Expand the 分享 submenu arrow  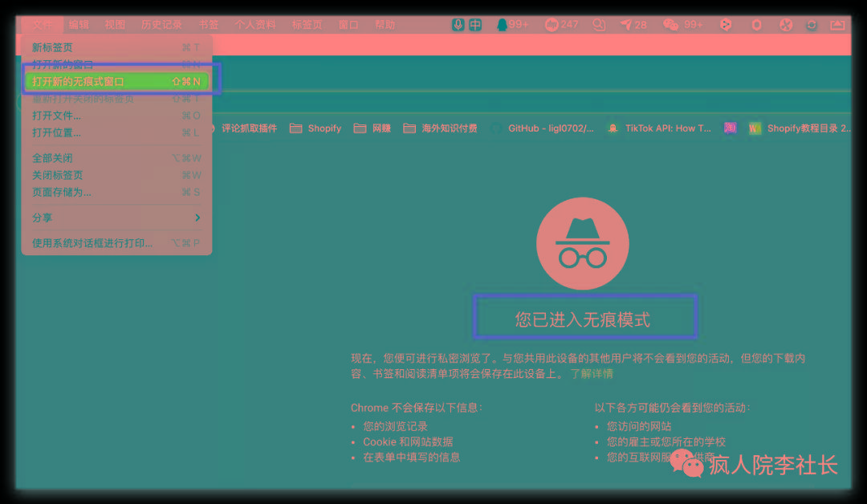(197, 217)
